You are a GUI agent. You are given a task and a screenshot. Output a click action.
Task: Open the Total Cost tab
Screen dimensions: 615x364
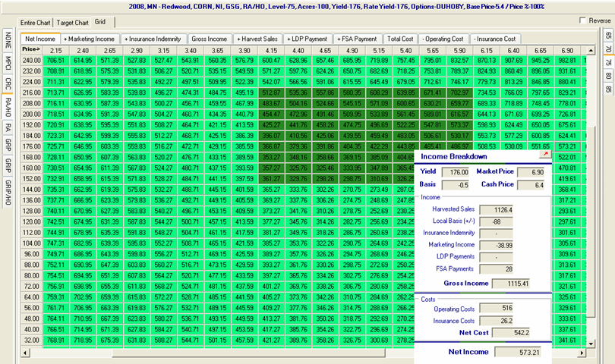tap(400, 39)
